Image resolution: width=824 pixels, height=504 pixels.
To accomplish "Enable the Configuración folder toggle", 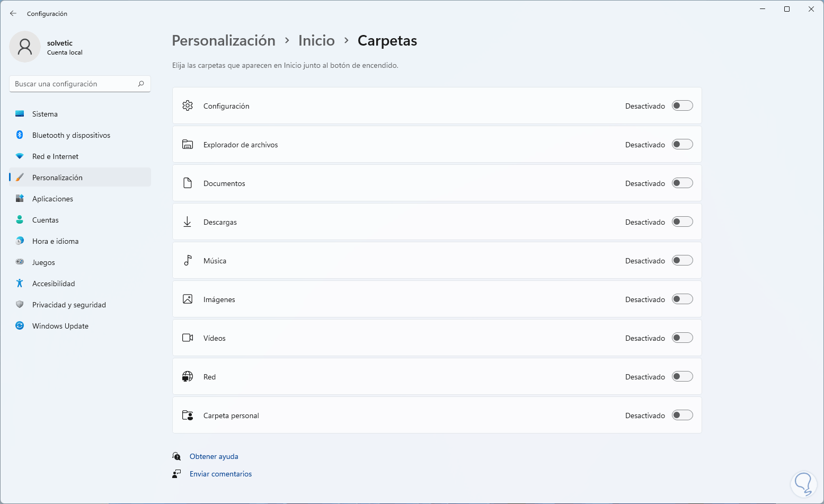I will (x=682, y=106).
